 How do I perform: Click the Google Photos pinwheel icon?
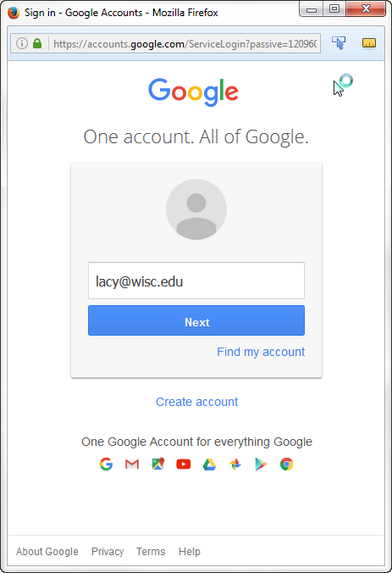[x=235, y=465]
